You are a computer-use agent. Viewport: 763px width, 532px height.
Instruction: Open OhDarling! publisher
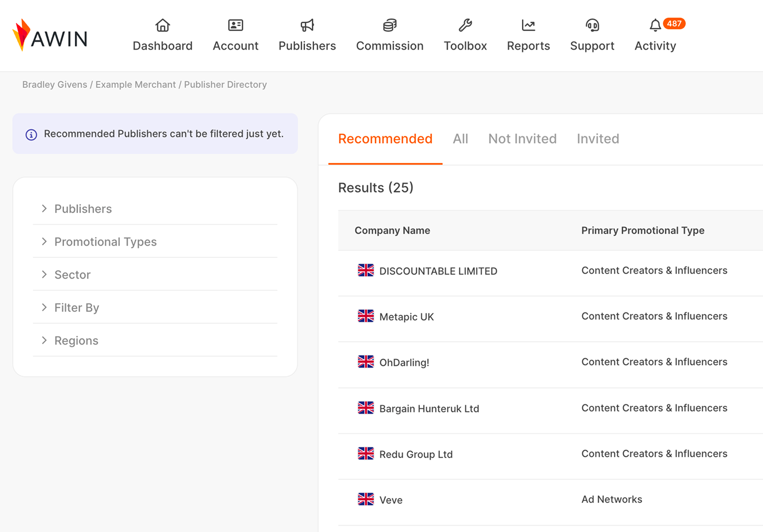(x=404, y=363)
